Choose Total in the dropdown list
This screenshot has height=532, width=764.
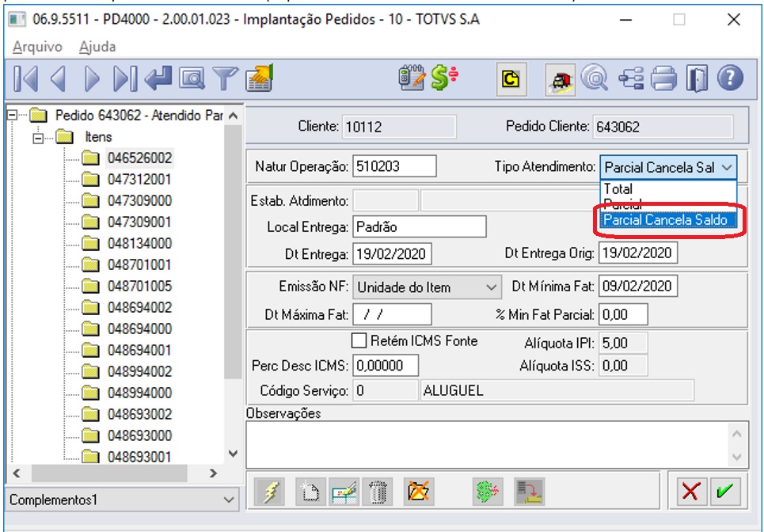(668, 188)
